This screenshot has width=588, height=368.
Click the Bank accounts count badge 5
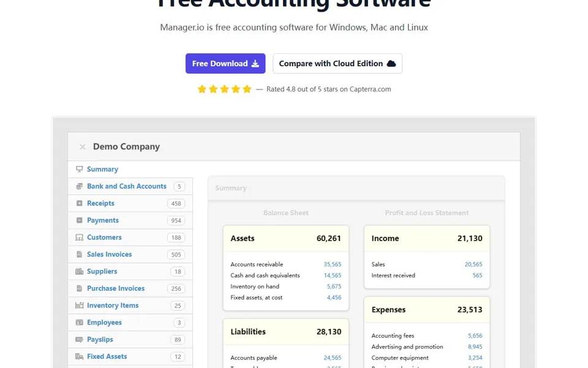point(179,186)
